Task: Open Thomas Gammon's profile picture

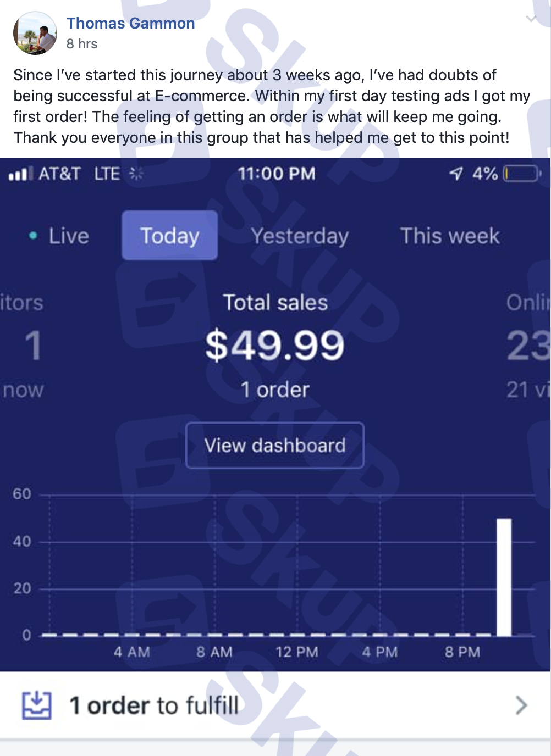Action: point(35,34)
